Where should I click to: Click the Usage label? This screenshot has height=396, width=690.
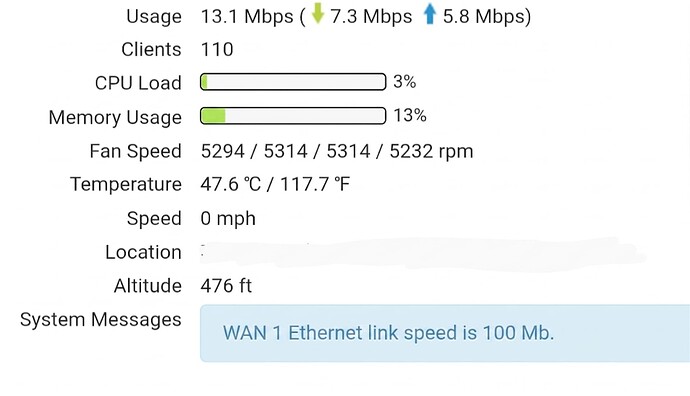pyautogui.click(x=154, y=17)
